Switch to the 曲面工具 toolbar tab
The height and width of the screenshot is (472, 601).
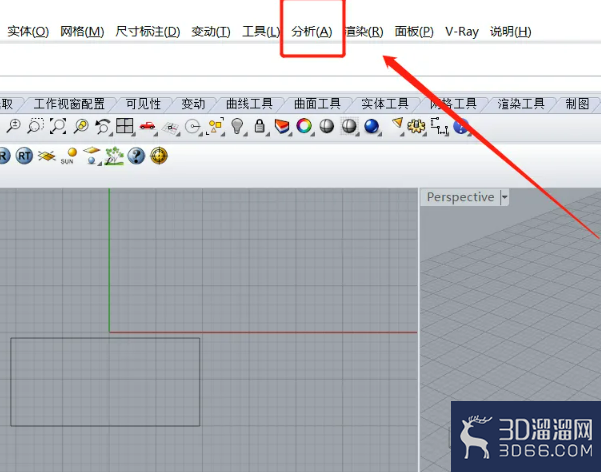pyautogui.click(x=317, y=104)
